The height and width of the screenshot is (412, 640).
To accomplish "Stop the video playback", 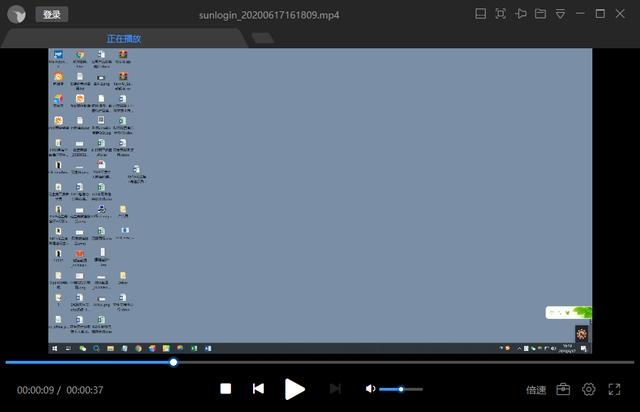I will coord(226,389).
